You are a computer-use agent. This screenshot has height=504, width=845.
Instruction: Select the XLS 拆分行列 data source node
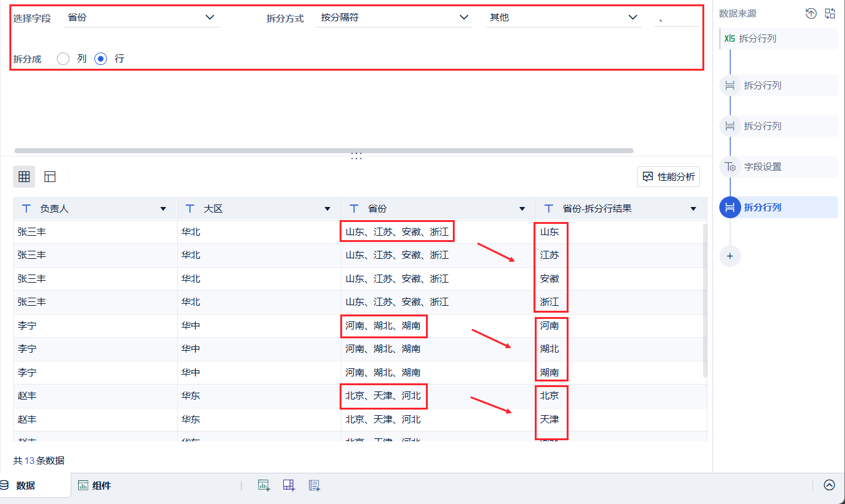tap(779, 38)
